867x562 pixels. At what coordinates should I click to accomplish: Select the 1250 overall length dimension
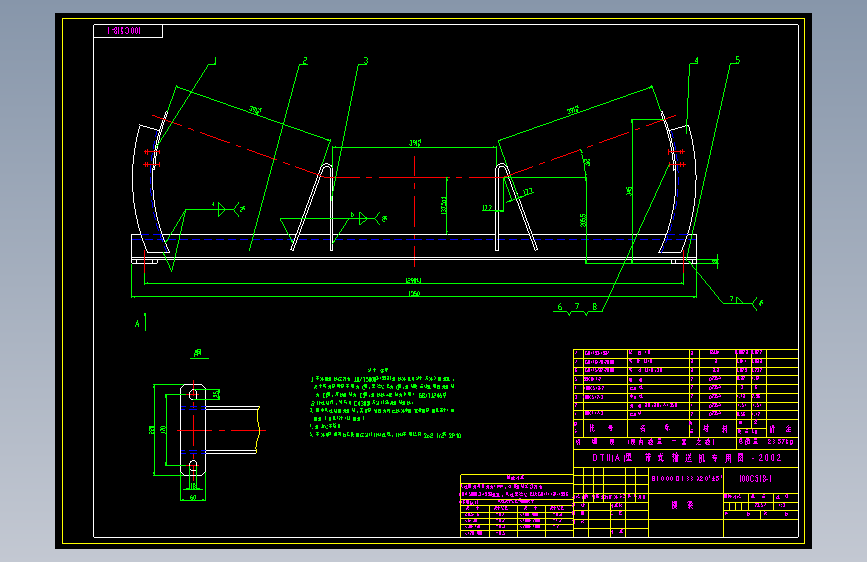coord(414,294)
